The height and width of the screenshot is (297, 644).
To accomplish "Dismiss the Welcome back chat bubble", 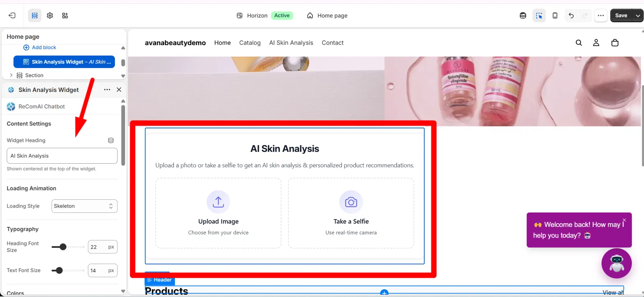I will [624, 220].
